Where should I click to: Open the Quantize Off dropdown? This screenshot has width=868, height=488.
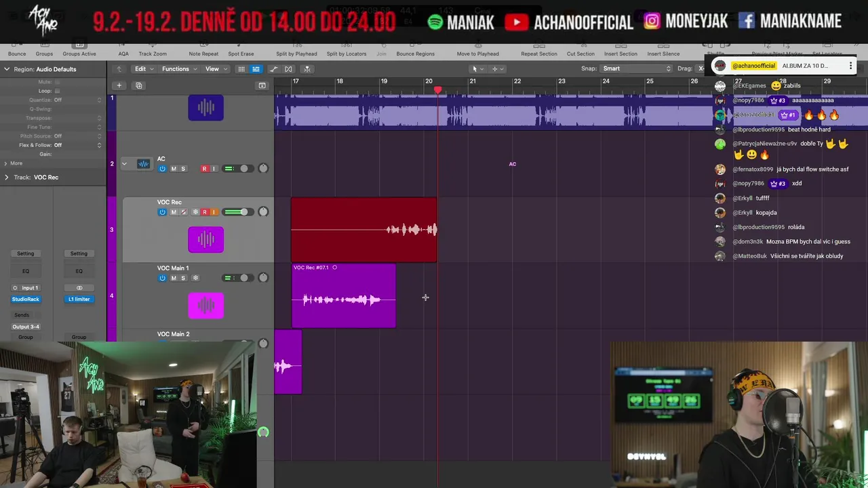point(77,100)
